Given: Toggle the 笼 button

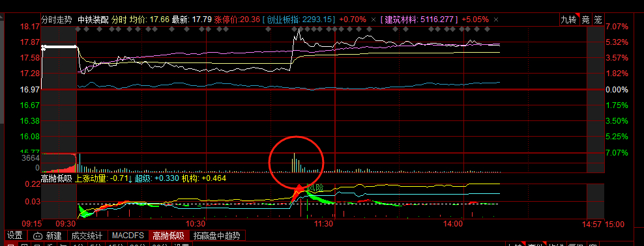Looking at the screenshot, I should 598,20.
